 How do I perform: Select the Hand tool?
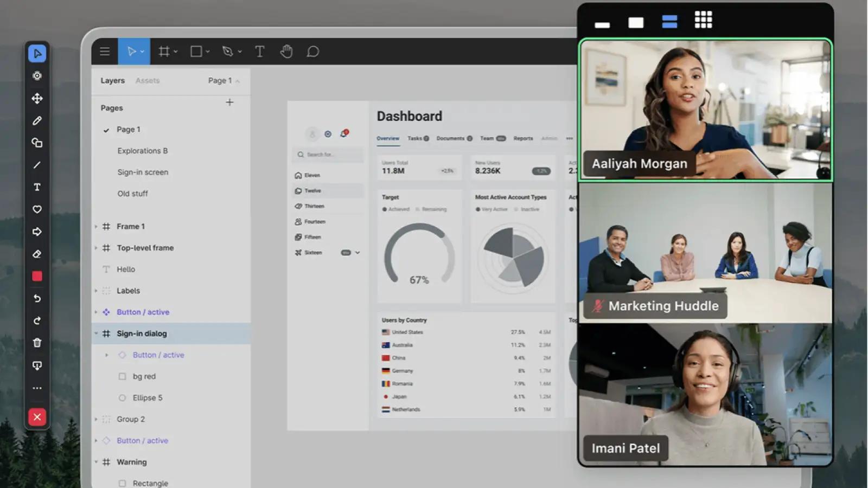(x=286, y=52)
